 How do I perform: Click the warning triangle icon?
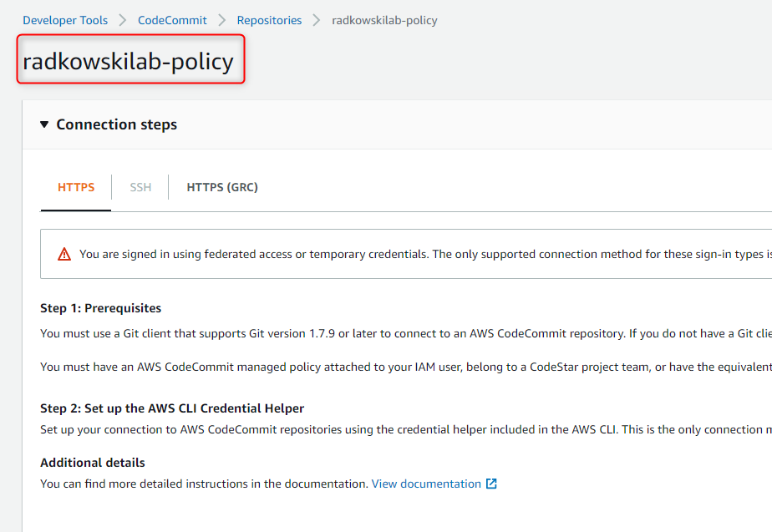tap(64, 254)
